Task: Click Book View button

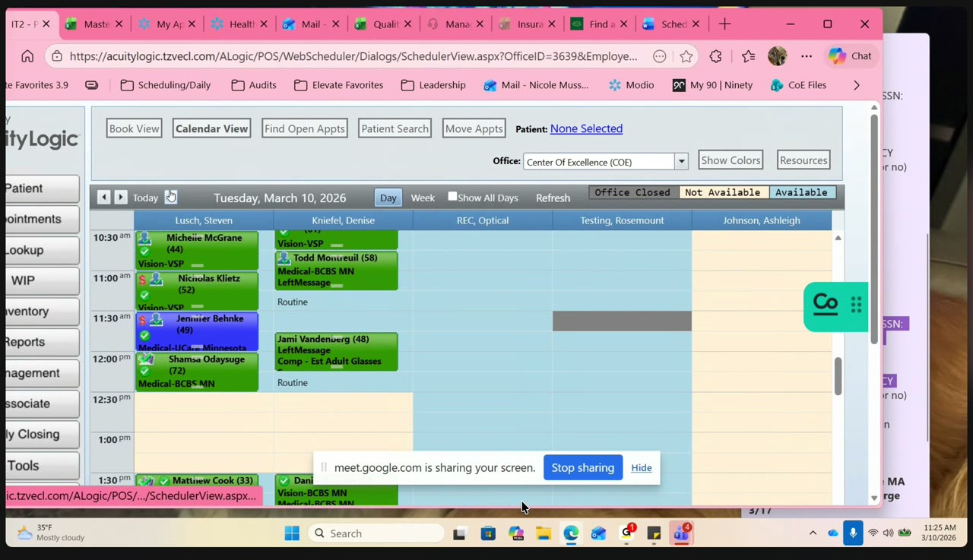Action: [134, 128]
